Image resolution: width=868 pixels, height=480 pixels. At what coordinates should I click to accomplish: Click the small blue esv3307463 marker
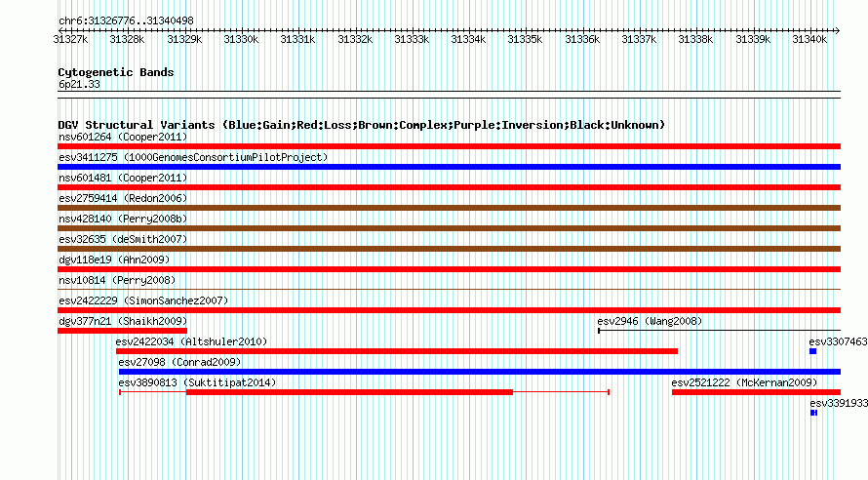[812, 351]
